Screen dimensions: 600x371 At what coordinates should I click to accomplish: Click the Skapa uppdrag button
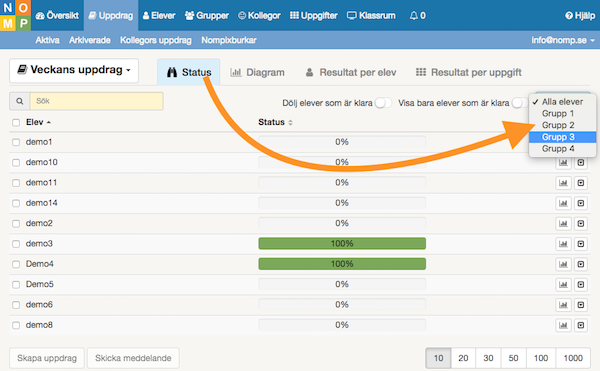coord(47,358)
